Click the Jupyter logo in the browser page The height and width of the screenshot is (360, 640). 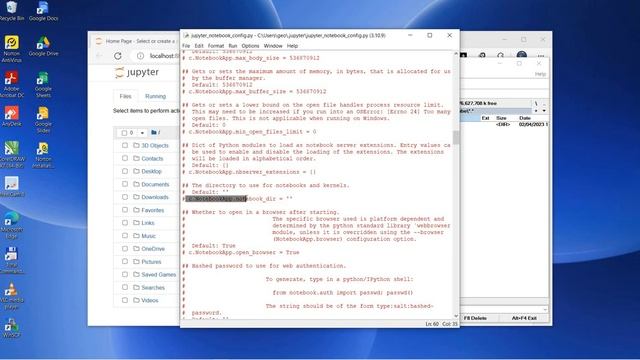pos(137,72)
